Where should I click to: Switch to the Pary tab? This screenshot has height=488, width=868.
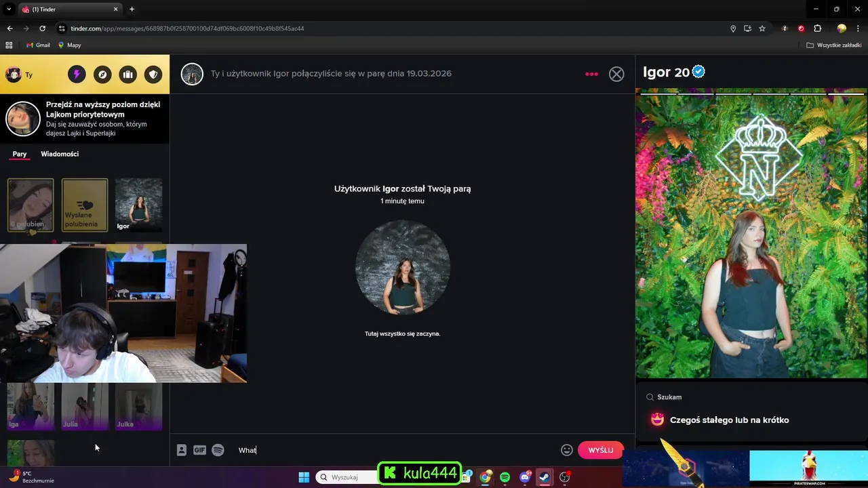pyautogui.click(x=20, y=154)
